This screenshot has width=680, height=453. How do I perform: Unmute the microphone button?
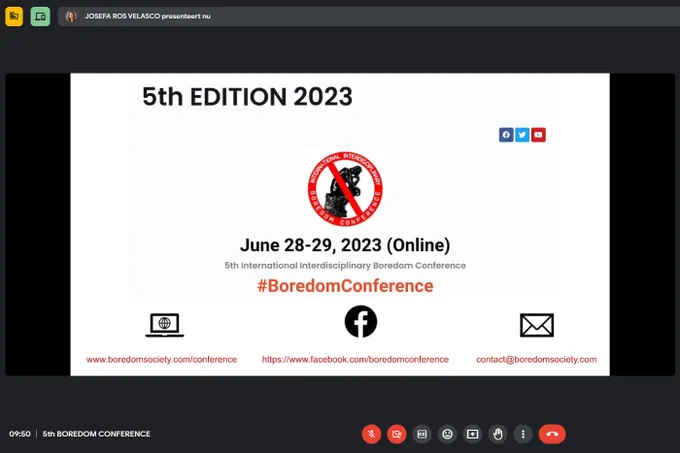point(371,434)
